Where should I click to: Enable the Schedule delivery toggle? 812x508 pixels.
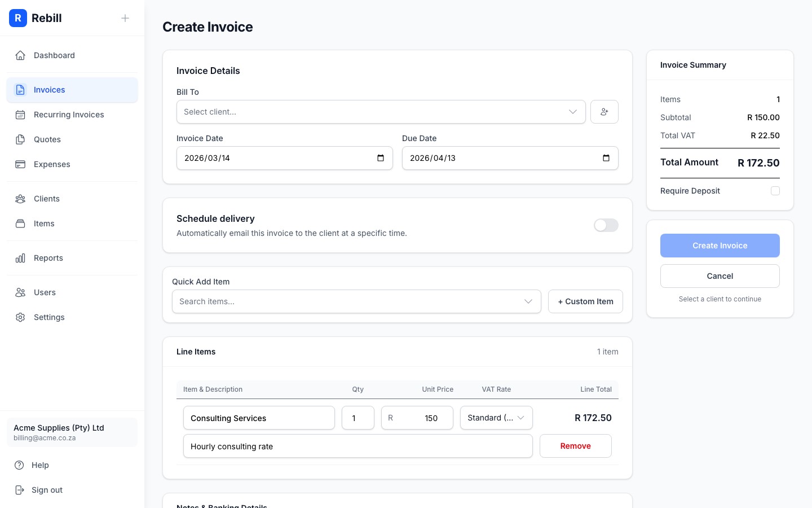(x=606, y=225)
